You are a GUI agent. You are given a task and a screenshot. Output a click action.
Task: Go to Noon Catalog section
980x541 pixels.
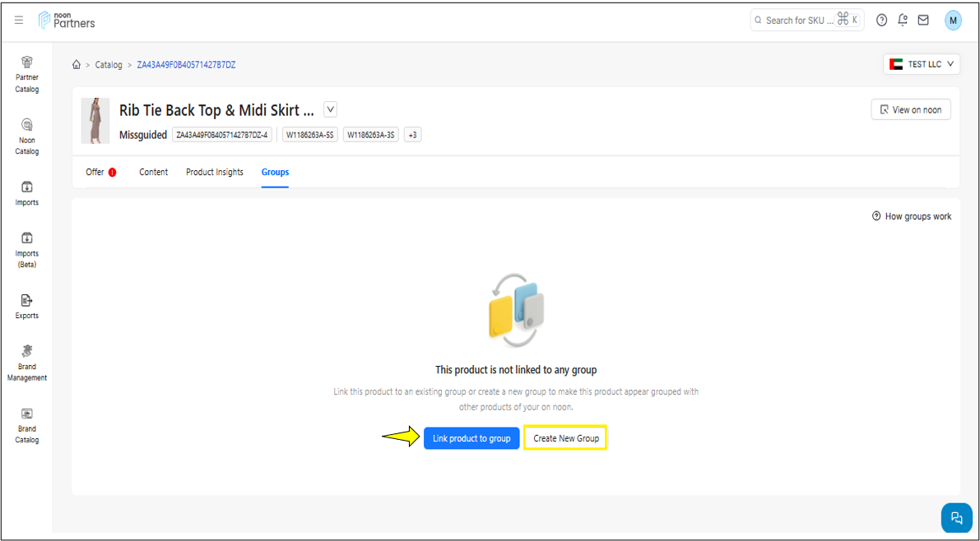click(27, 136)
